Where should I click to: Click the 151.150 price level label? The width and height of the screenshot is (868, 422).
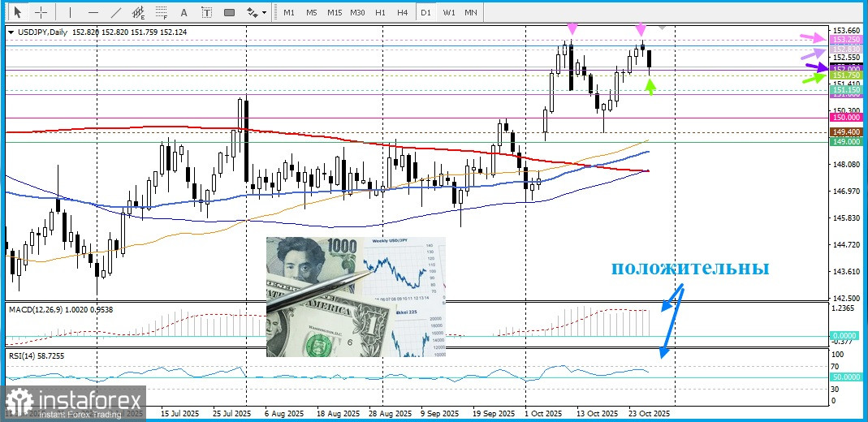[845, 89]
